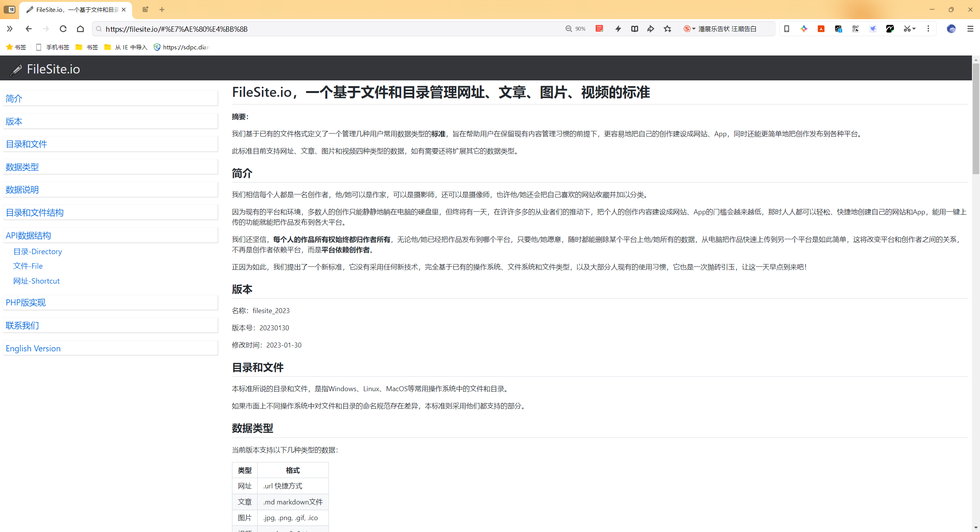Select 网址-Shortcut sub-item

[36, 281]
